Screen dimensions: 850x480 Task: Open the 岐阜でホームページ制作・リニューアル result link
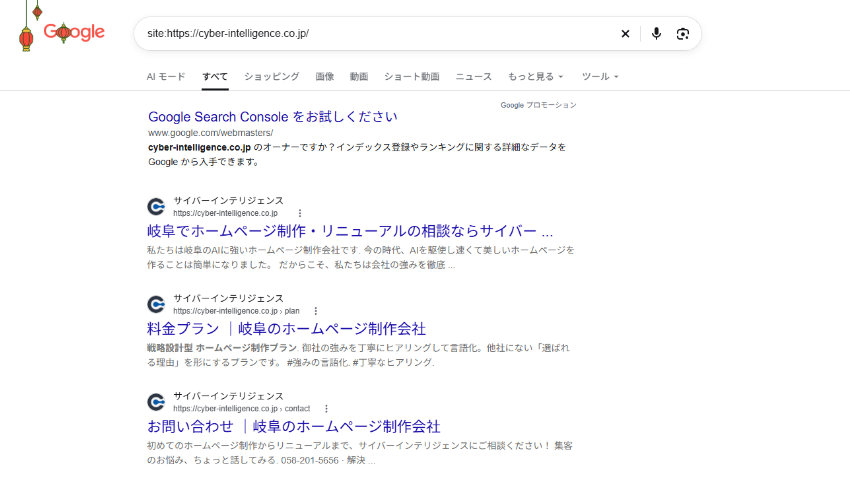tap(350, 231)
